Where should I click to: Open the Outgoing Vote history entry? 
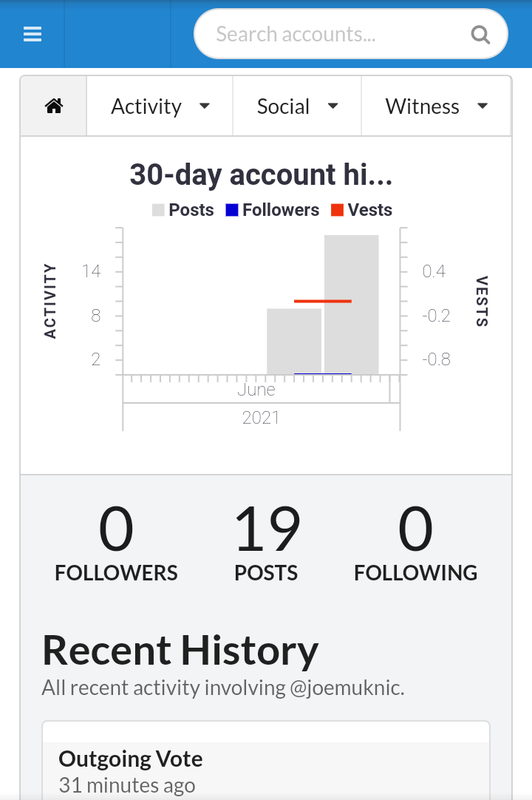pyautogui.click(x=131, y=759)
